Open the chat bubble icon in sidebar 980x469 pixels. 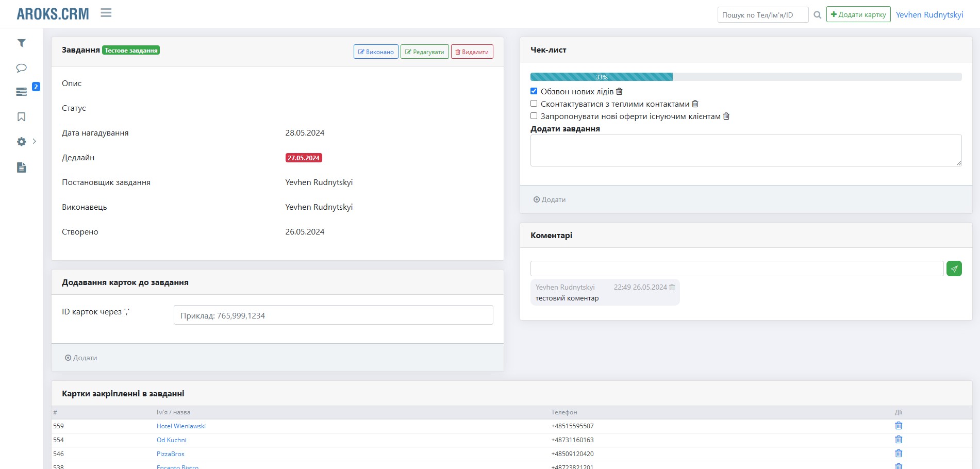[21, 68]
